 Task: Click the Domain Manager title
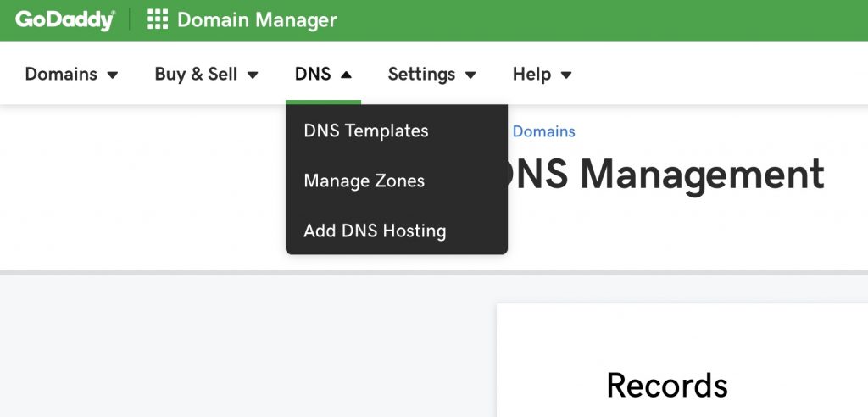[257, 20]
